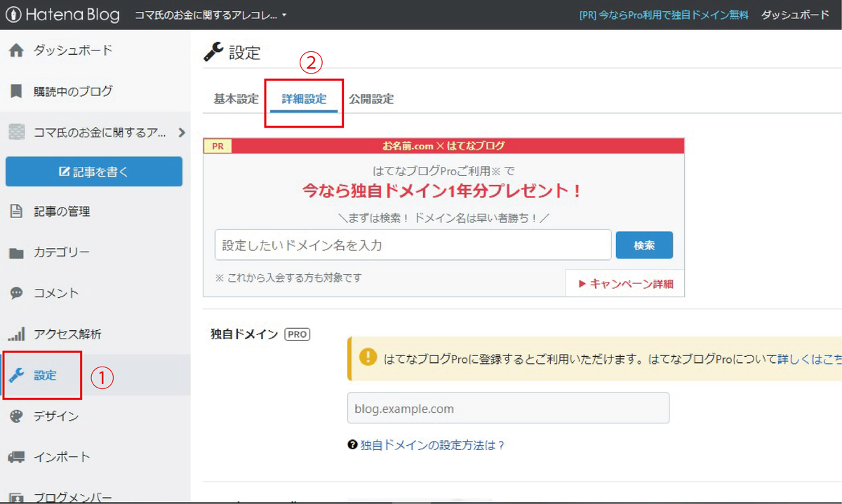Click the document icon for 記事の管理
Viewport: 842px width, 504px height.
(16, 212)
